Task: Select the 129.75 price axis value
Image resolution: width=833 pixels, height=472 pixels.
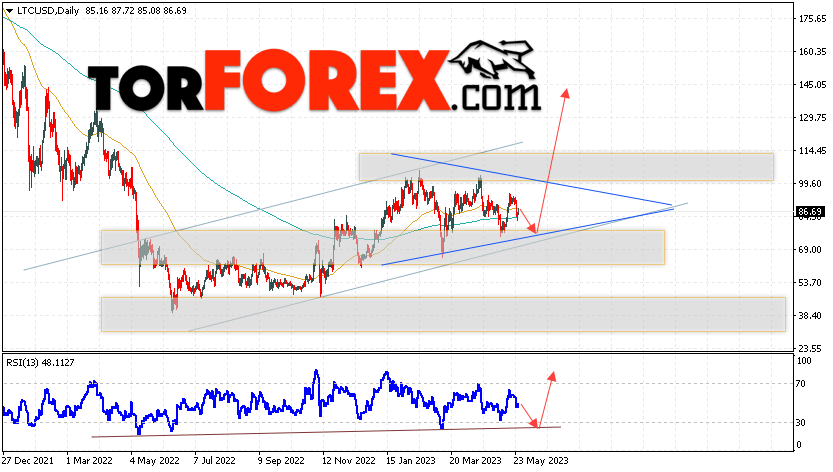Action: (x=813, y=117)
